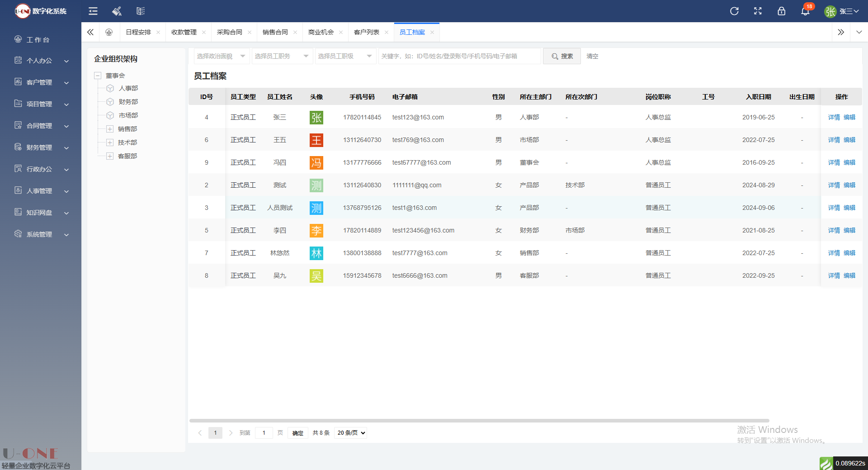Switch to the 商业机会 tab
The height and width of the screenshot is (470, 868).
click(321, 32)
